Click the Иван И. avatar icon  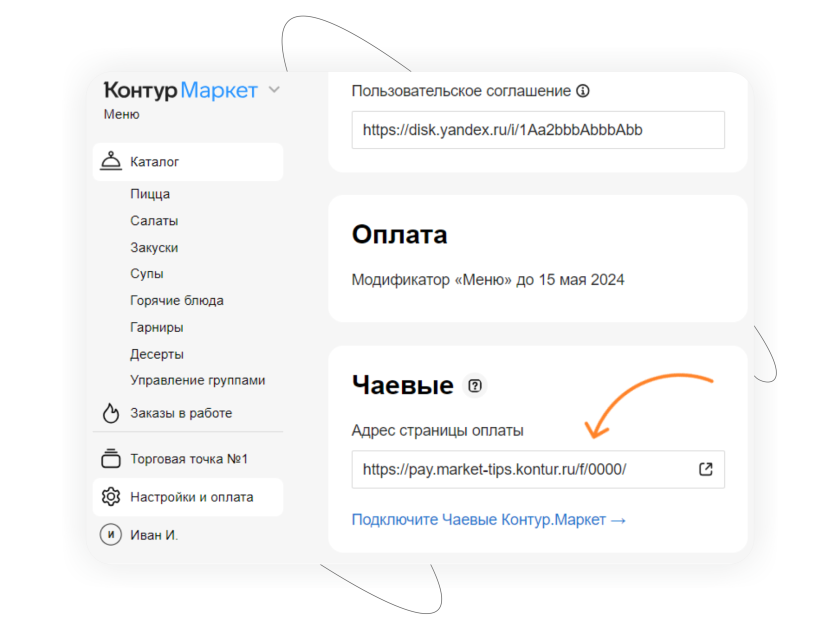pos(111,534)
